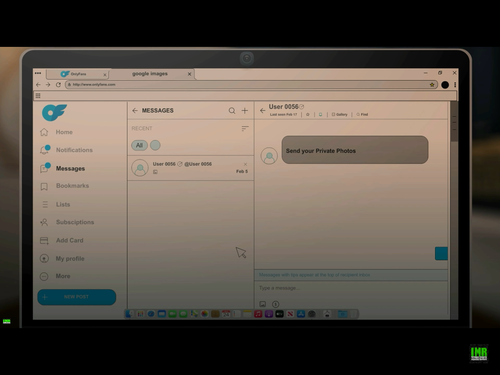Open FaceTime from the dock

click(x=173, y=314)
